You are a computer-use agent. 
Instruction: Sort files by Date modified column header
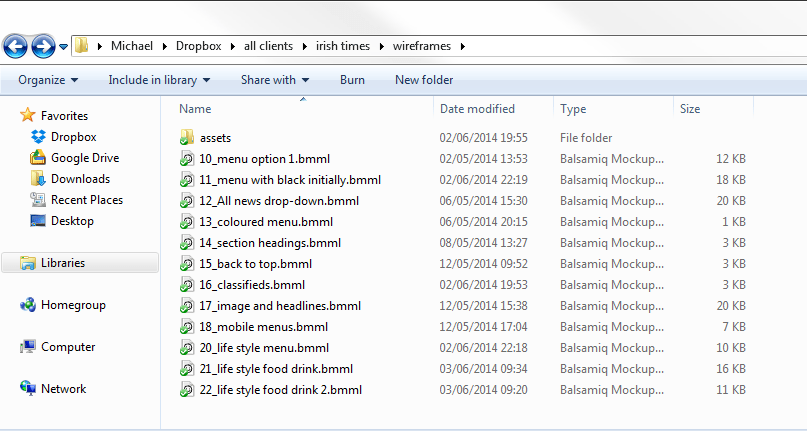(x=477, y=109)
